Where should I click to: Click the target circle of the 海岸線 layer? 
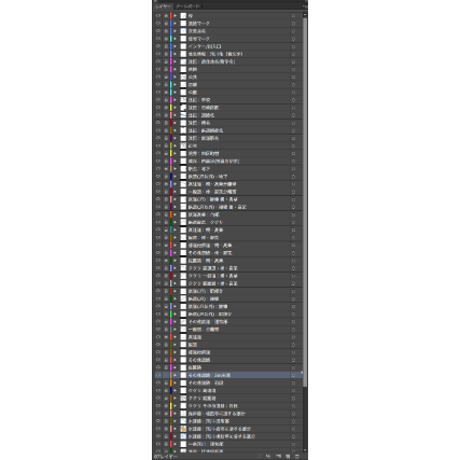click(x=293, y=413)
